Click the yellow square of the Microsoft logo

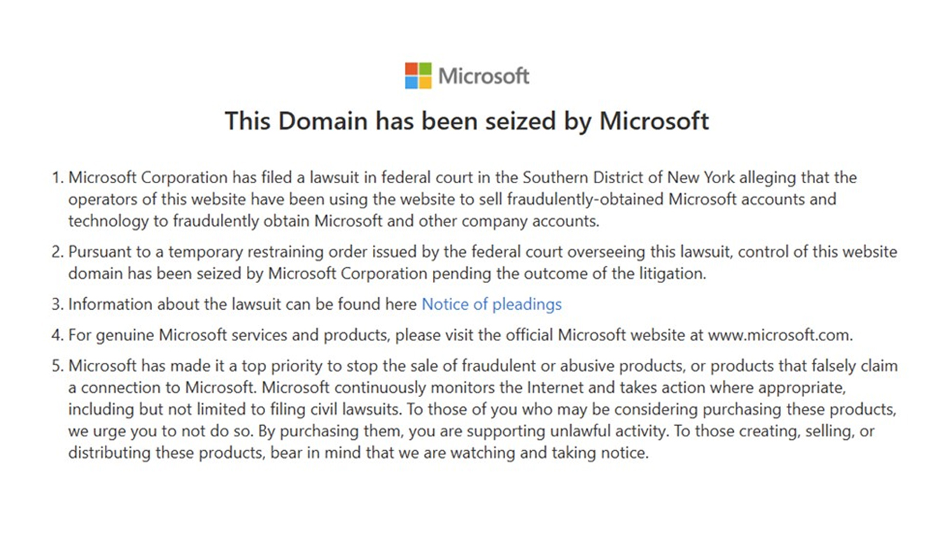[425, 82]
